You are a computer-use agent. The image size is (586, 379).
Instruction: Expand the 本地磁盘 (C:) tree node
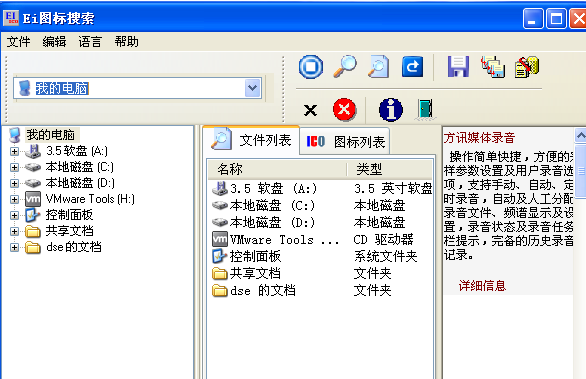pos(14,167)
